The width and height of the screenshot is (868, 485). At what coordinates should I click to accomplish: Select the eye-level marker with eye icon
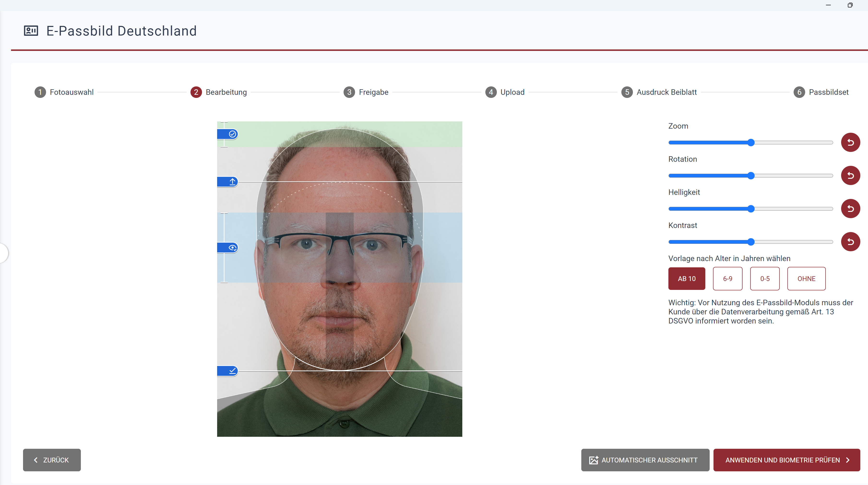[227, 248]
